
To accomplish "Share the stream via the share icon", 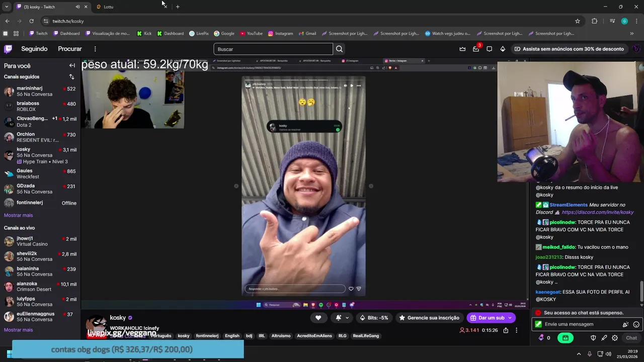I will [506, 330].
